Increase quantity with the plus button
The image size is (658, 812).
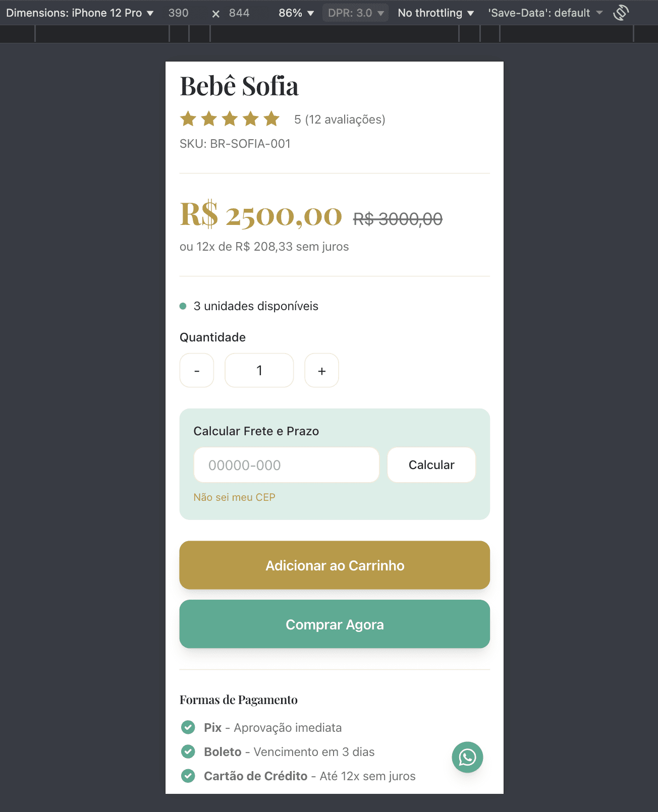point(321,371)
